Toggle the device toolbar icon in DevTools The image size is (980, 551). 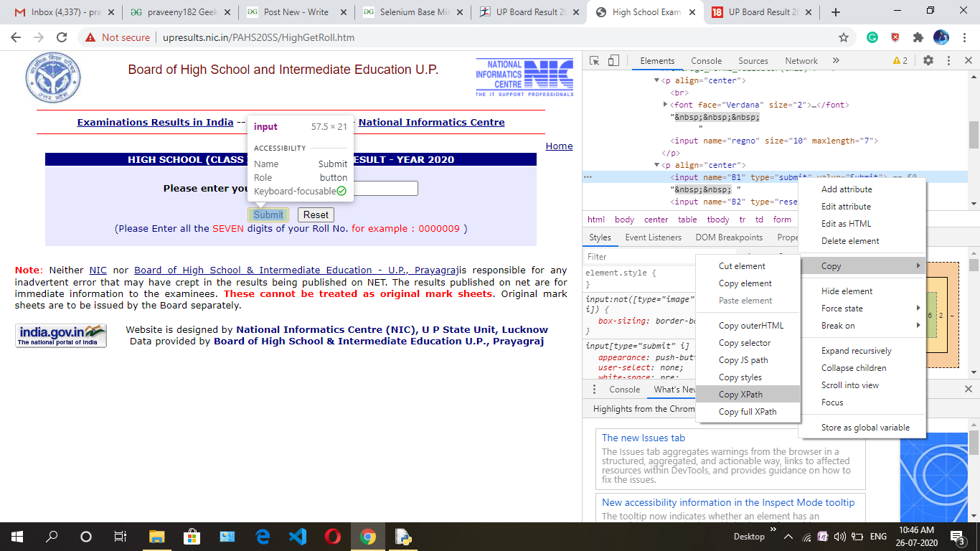click(x=614, y=61)
